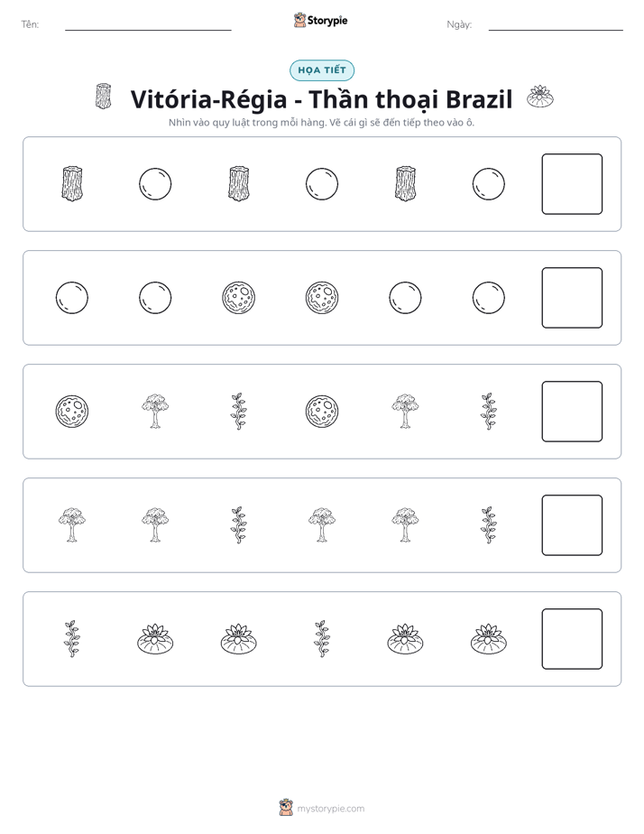Click the first water lily in row five
The image size is (644, 834).
coord(155,639)
